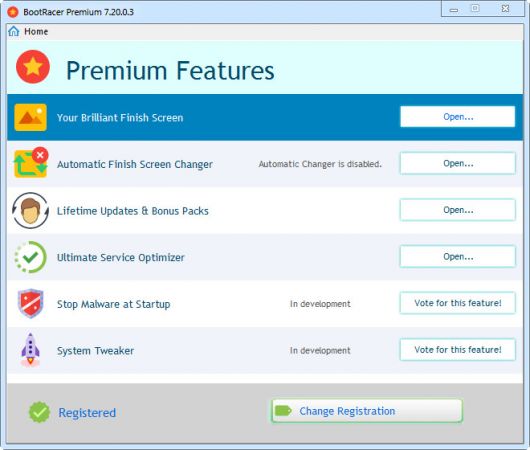This screenshot has width=530, height=450.
Task: Click the Automatic Finish Screen Changer icon
Action: pos(31,163)
